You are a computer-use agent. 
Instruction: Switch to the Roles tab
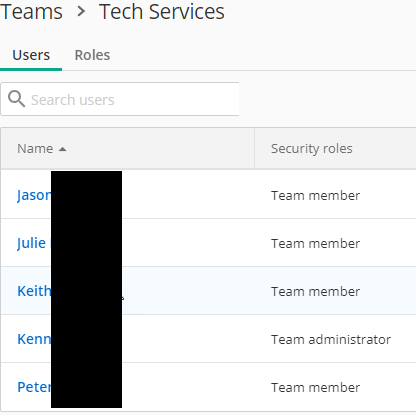click(x=92, y=55)
